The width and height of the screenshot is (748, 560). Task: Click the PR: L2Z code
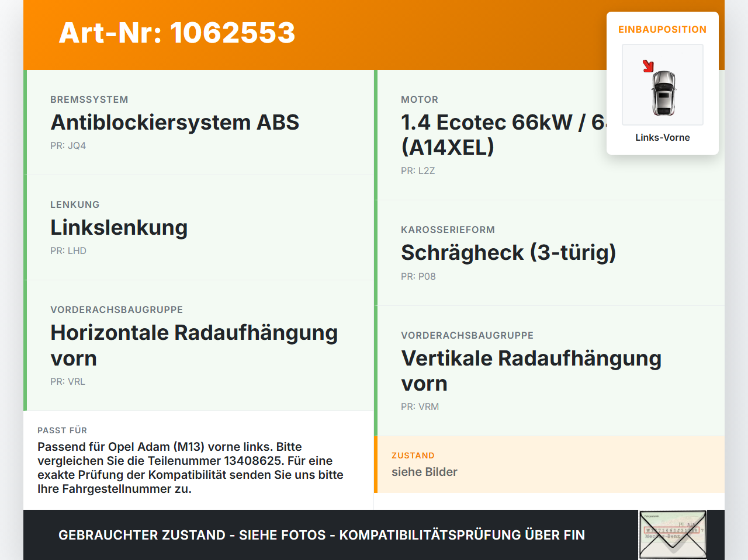418,171
